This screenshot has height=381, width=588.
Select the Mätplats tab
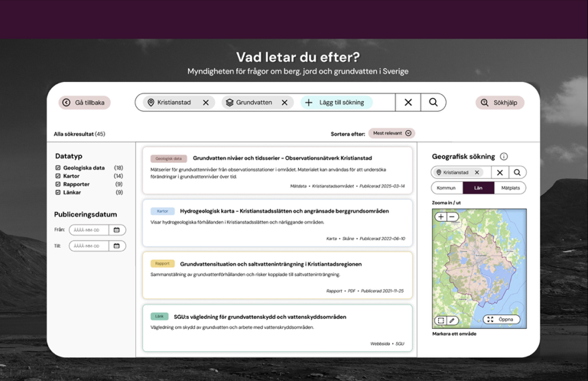pyautogui.click(x=510, y=187)
